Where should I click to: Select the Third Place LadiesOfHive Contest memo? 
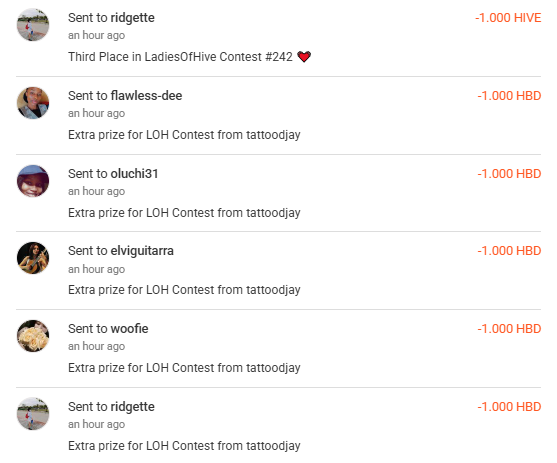click(189, 57)
